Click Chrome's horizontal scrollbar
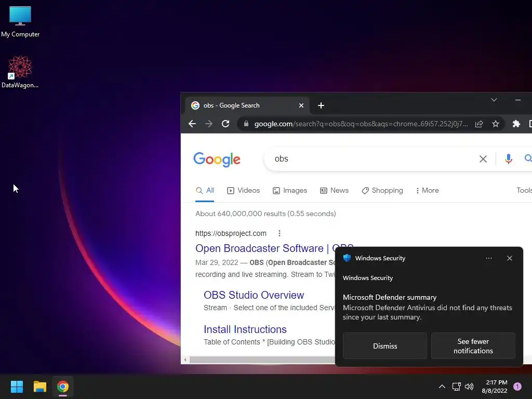The height and width of the screenshot is (399, 532). (x=262, y=360)
